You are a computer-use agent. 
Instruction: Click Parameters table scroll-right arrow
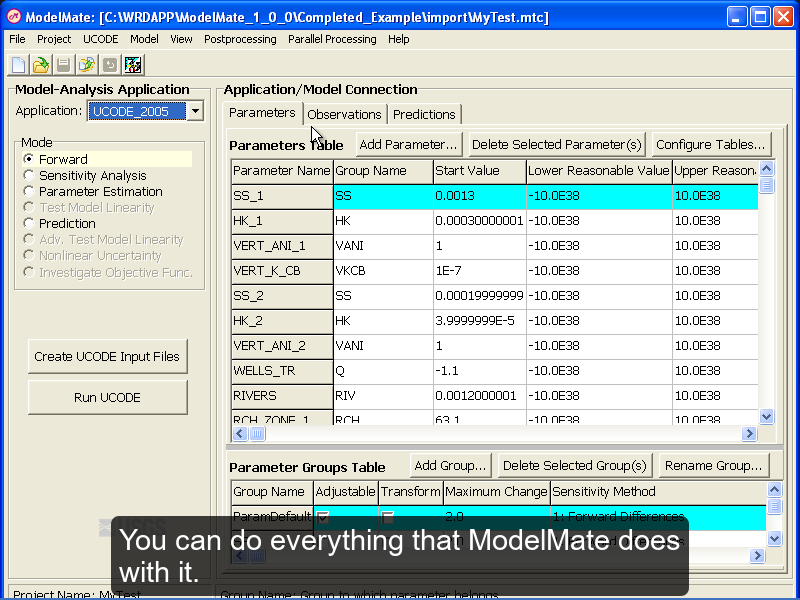click(749, 434)
